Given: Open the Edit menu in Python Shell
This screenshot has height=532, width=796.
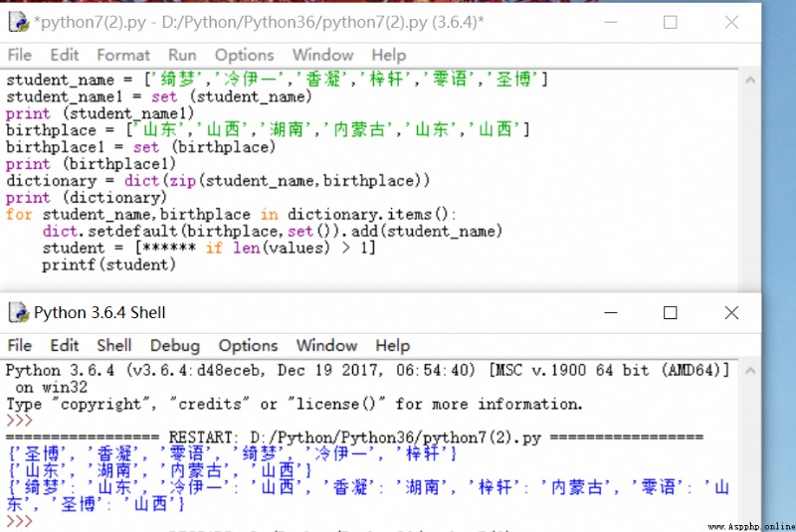Looking at the screenshot, I should point(65,345).
